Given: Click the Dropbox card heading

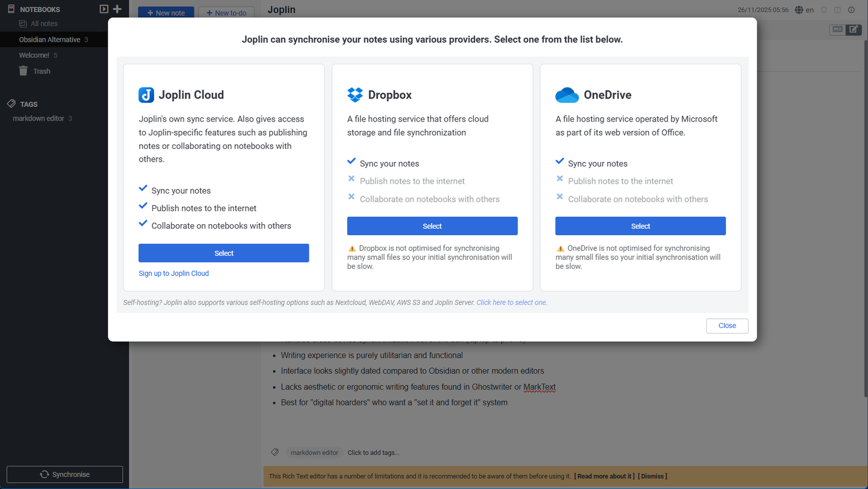Looking at the screenshot, I should tap(390, 95).
